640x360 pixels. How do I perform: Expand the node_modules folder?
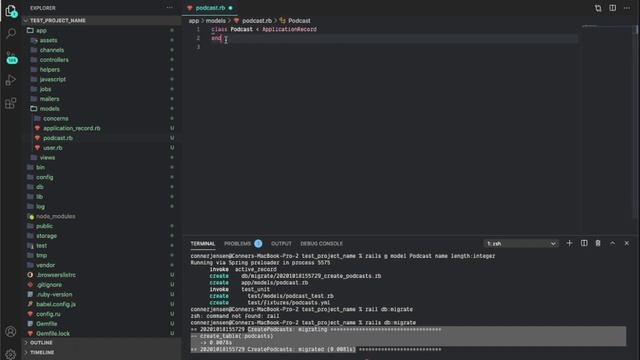pos(56,216)
